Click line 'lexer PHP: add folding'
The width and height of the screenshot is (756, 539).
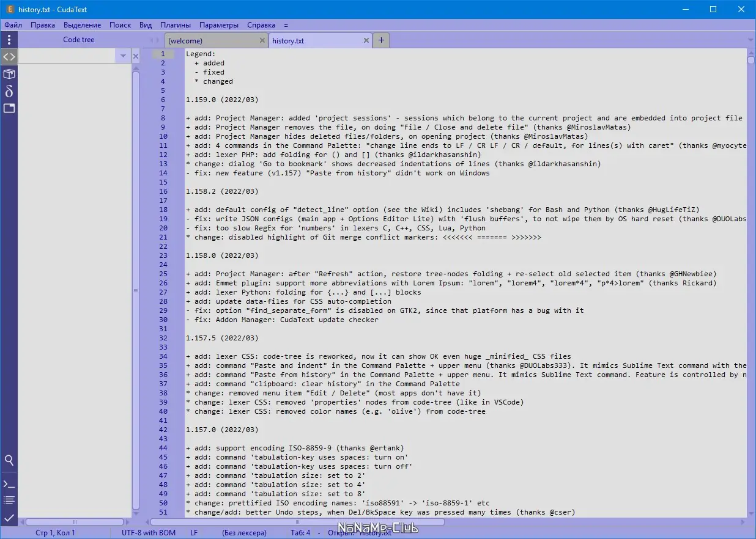(333, 155)
